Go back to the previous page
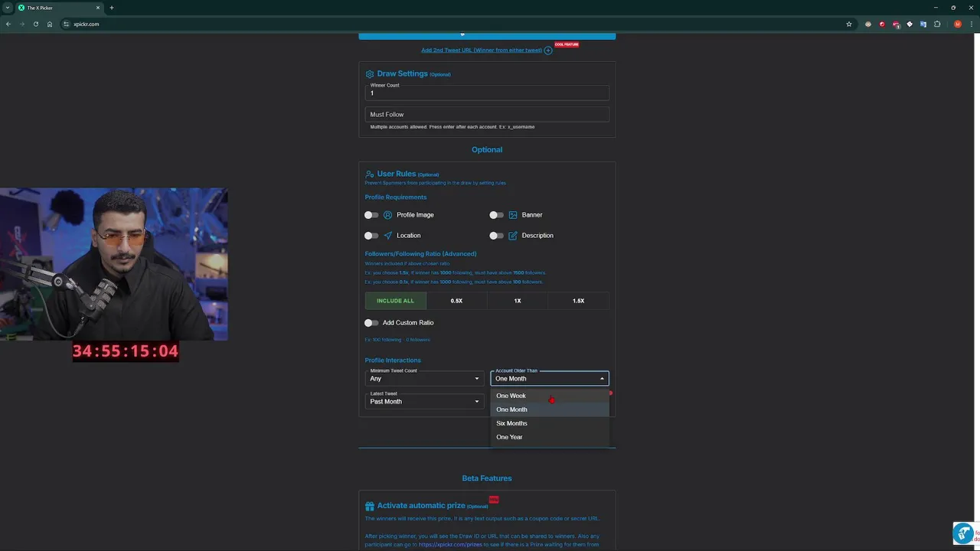Viewport: 980px width, 551px height. (8, 24)
